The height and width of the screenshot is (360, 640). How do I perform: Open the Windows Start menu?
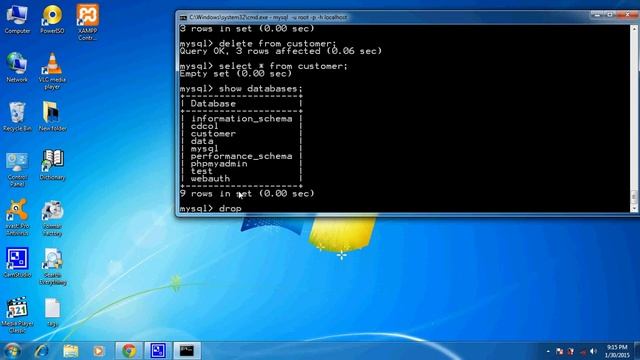tap(12, 351)
